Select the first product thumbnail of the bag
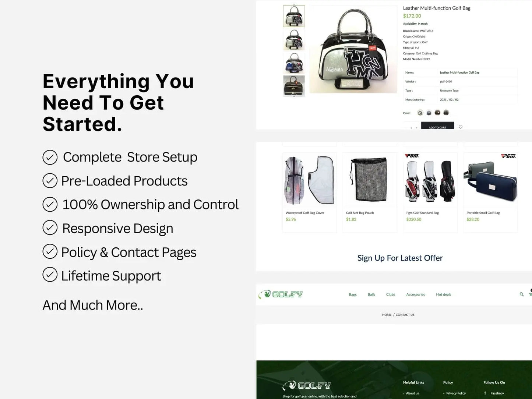The image size is (532, 399). (294, 16)
